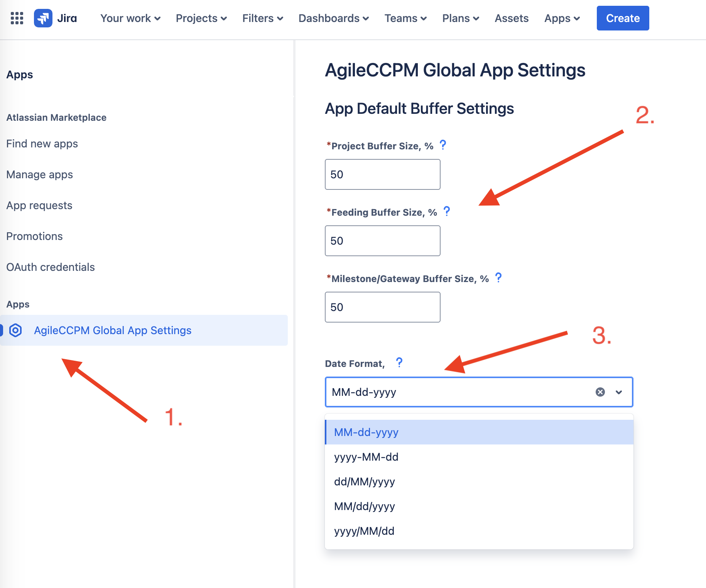Screen dimensions: 706x588
Task: Click help icon next to Feeding Buffer Size
Action: 447,211
